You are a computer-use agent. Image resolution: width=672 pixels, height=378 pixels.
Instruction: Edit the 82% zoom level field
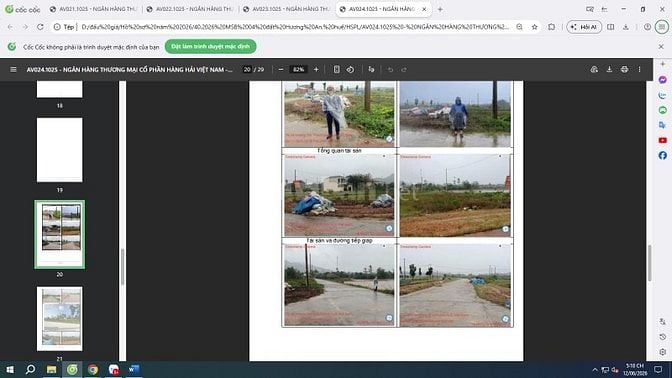[298, 69]
